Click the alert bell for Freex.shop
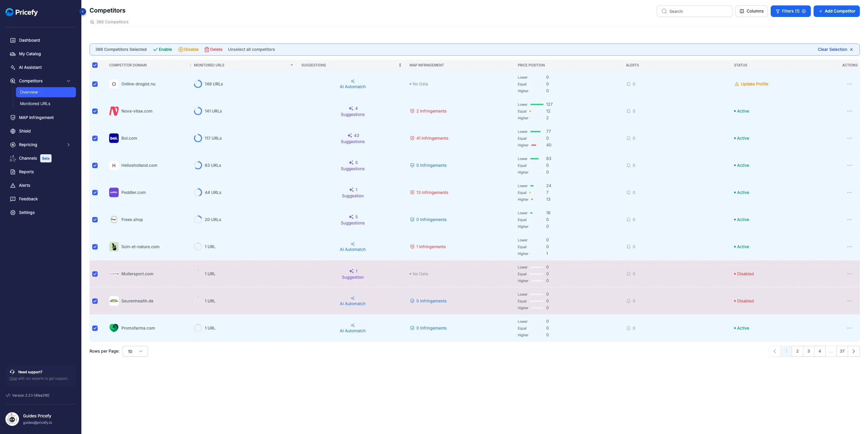The width and height of the screenshot is (868, 434). 628,220
